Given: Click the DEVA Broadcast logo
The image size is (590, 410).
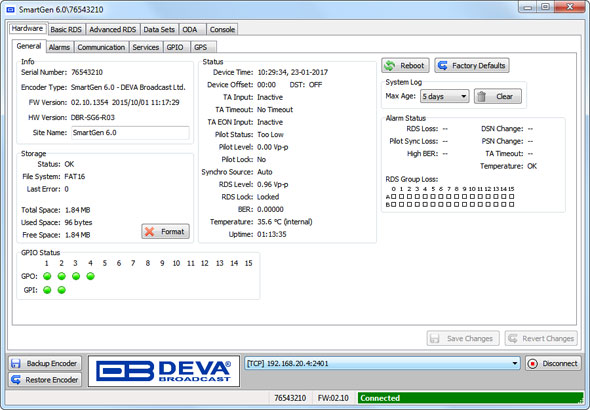Looking at the screenshot, I should [x=164, y=371].
